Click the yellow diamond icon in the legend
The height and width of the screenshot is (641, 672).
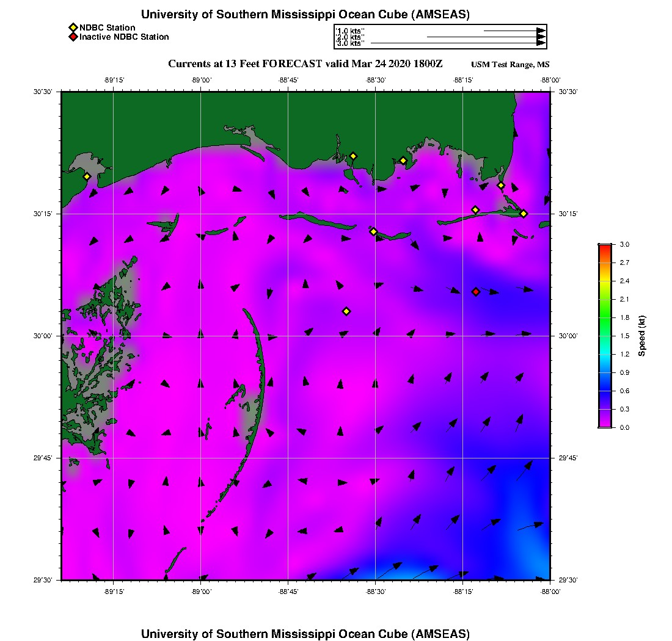click(x=73, y=27)
